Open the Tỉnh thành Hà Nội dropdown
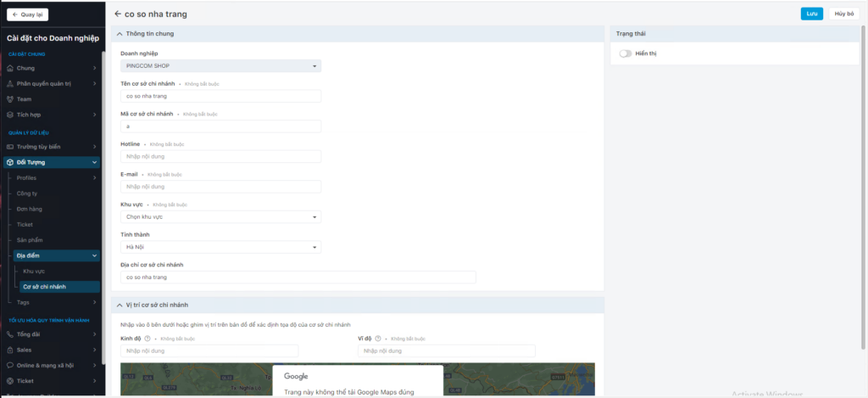The image size is (868, 398). (x=221, y=247)
